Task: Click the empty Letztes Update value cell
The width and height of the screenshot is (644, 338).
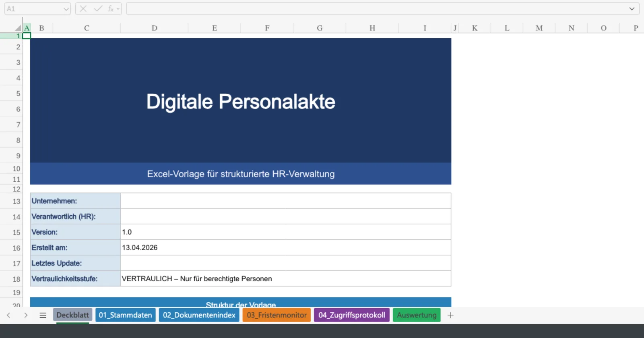Action: tap(286, 263)
